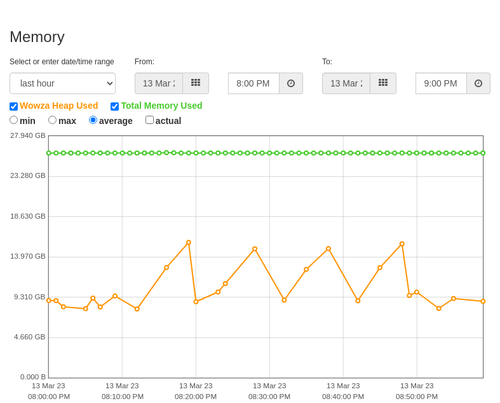Click the 08:00:00 PM x-axis label

point(49,397)
